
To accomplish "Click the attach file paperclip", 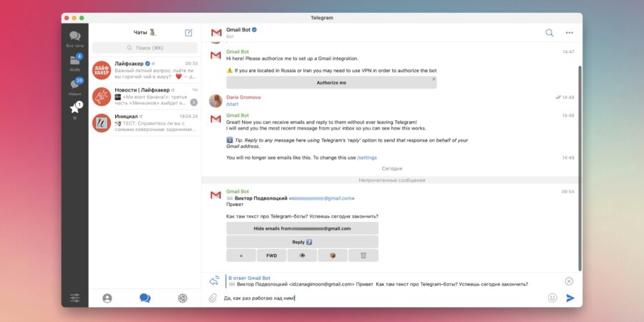I will (213, 298).
